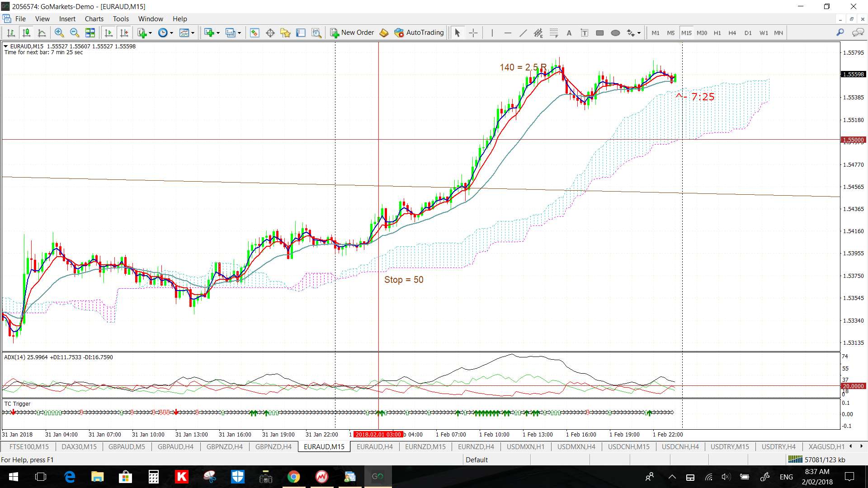This screenshot has height=488, width=868.
Task: Switch to the EURAUD,H4 chart tab
Action: (x=375, y=446)
